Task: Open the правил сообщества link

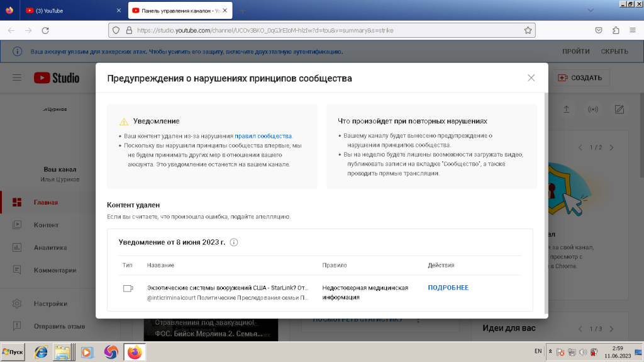Action: [263, 136]
